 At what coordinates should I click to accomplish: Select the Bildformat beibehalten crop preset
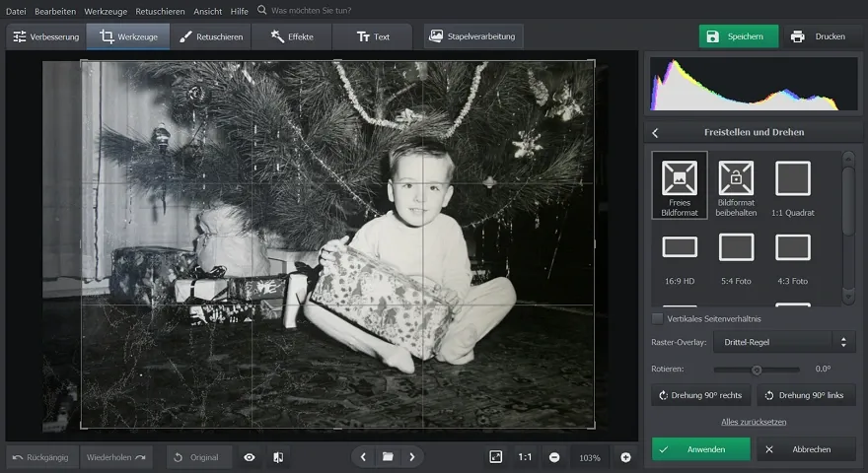click(x=736, y=185)
